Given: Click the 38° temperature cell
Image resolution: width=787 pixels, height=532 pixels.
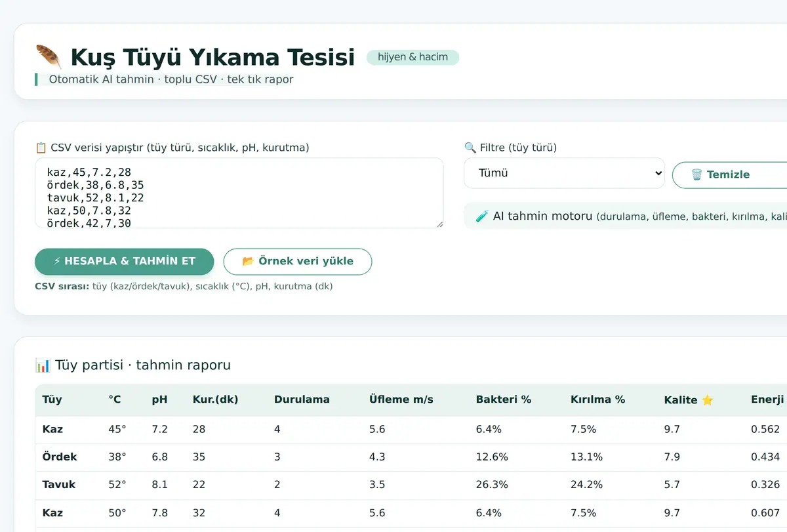Looking at the screenshot, I should click(x=117, y=457).
